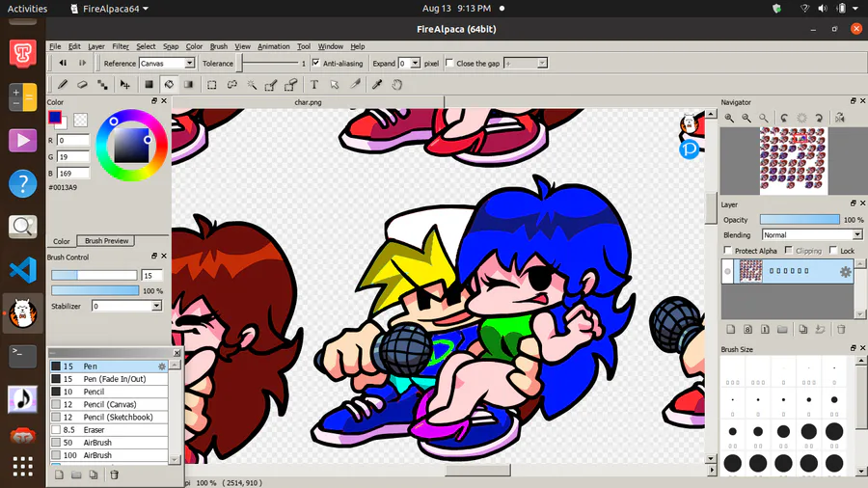The height and width of the screenshot is (488, 868).
Task: Open the Layer menu
Action: (95, 46)
